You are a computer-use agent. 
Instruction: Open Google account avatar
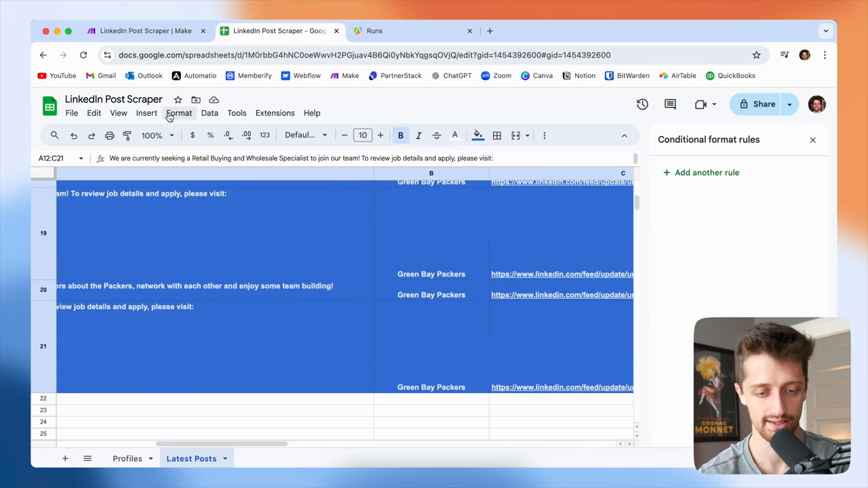point(817,104)
